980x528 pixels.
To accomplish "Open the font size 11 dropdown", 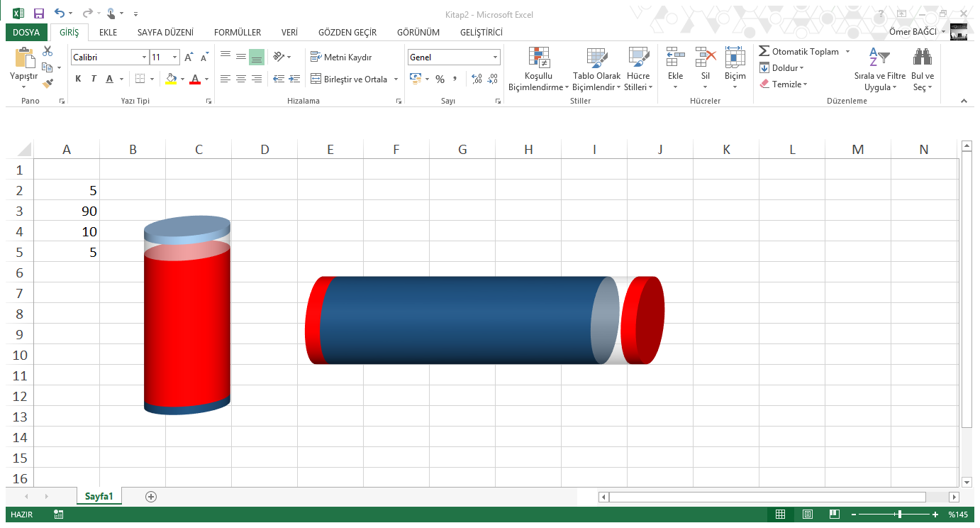I will pyautogui.click(x=175, y=57).
